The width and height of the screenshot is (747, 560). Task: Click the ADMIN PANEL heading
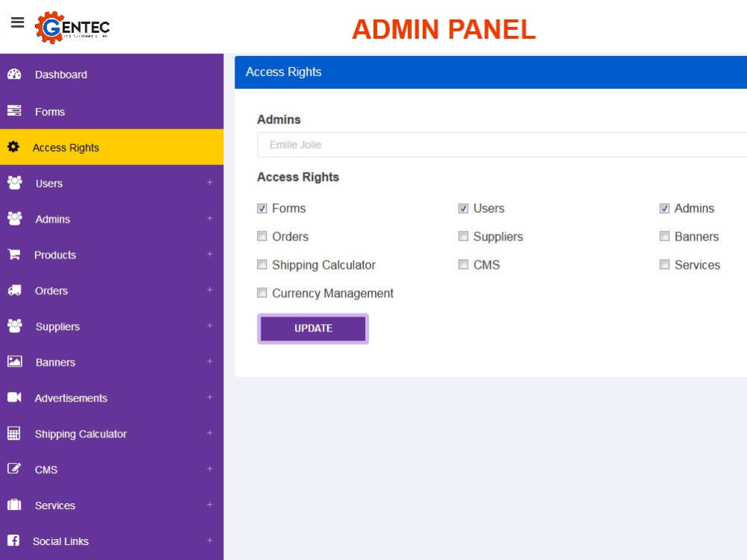(x=444, y=30)
